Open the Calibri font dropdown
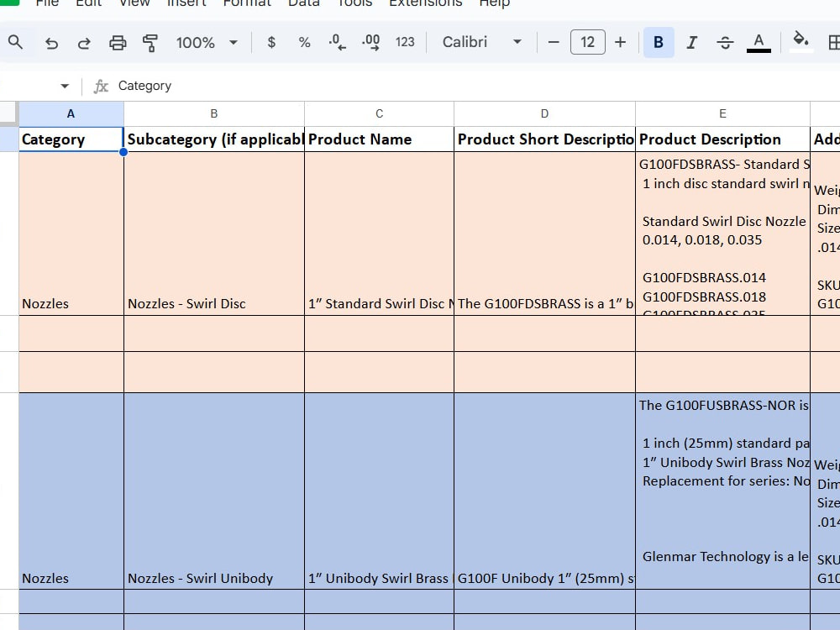This screenshot has height=630, width=840. pos(481,42)
